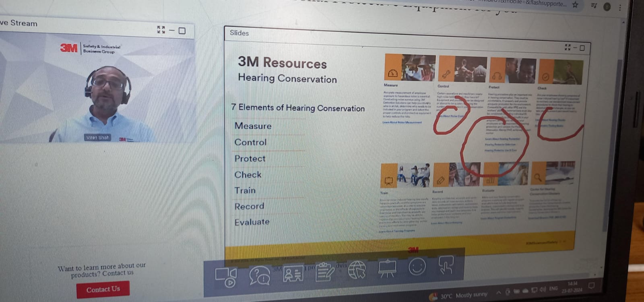The width and height of the screenshot is (644, 302).
Task: Click the taskbar clock and date
Action: [x=572, y=287]
